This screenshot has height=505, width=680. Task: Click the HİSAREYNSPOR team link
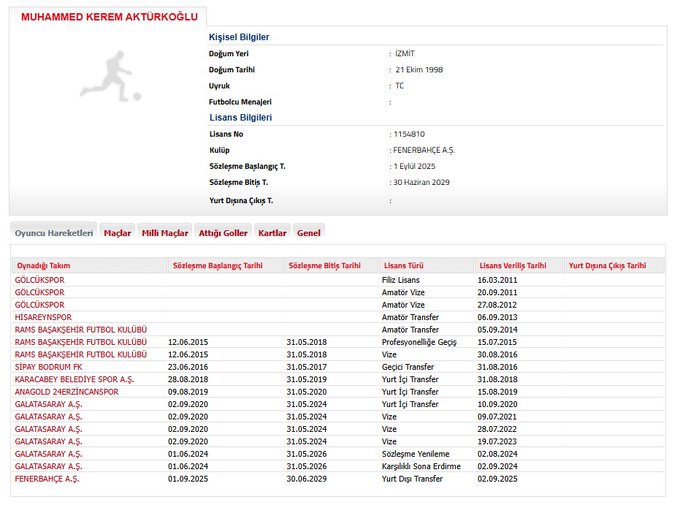tap(43, 317)
